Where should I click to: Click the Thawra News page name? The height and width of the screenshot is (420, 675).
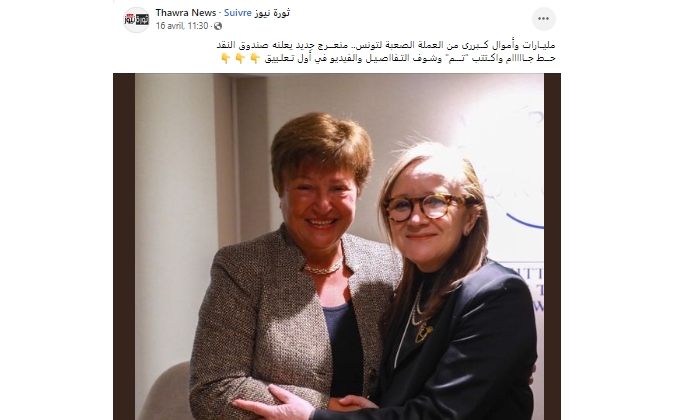pyautogui.click(x=186, y=13)
